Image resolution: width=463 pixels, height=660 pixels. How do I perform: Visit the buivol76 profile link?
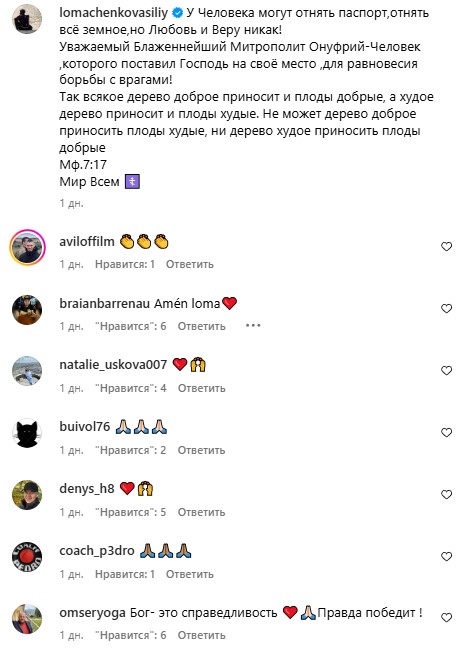tap(85, 426)
